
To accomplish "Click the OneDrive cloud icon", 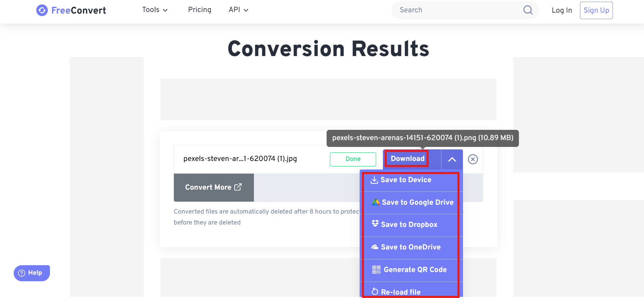I will coord(375,247).
